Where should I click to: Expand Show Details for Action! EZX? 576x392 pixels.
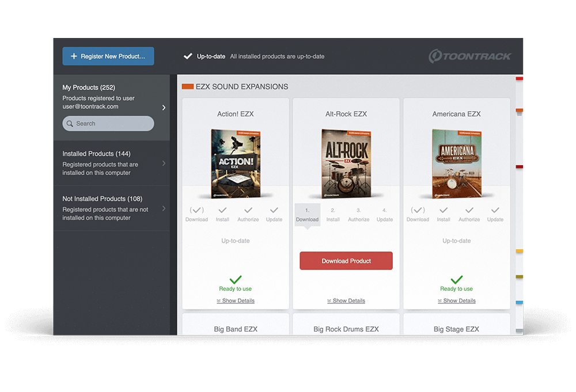point(236,300)
